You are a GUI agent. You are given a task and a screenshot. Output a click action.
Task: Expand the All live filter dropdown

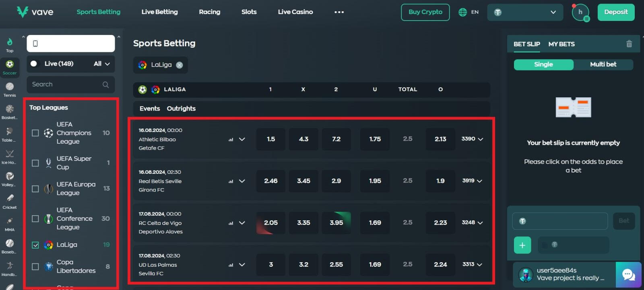click(x=102, y=64)
